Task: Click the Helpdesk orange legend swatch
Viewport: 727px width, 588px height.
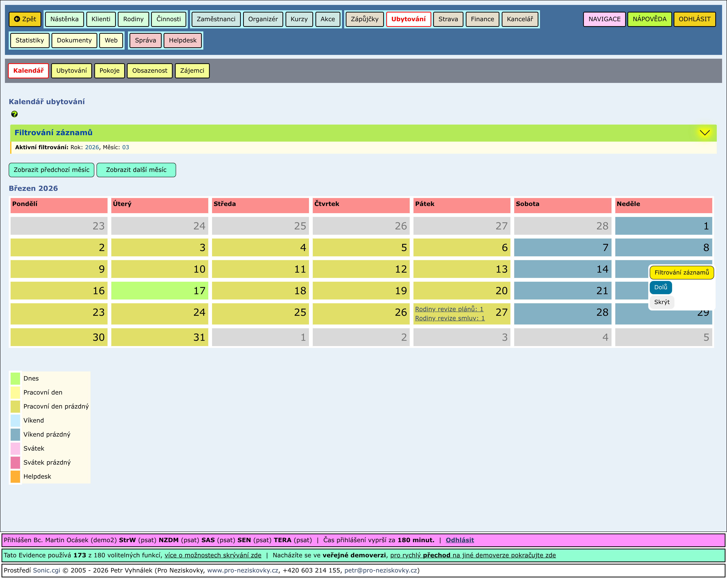Action: click(x=15, y=476)
